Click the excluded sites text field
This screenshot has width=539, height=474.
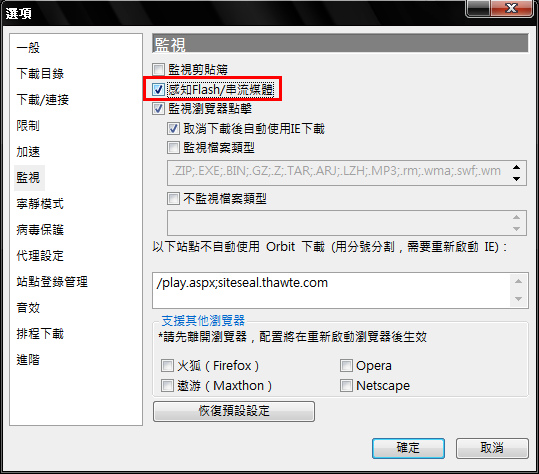332,290
